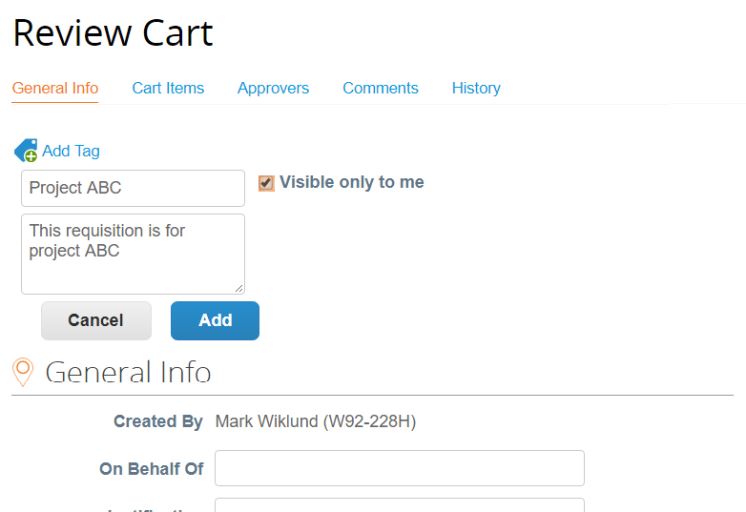Image resolution: width=746 pixels, height=512 pixels.
Task: Click the Add Tag link text
Action: (x=71, y=151)
